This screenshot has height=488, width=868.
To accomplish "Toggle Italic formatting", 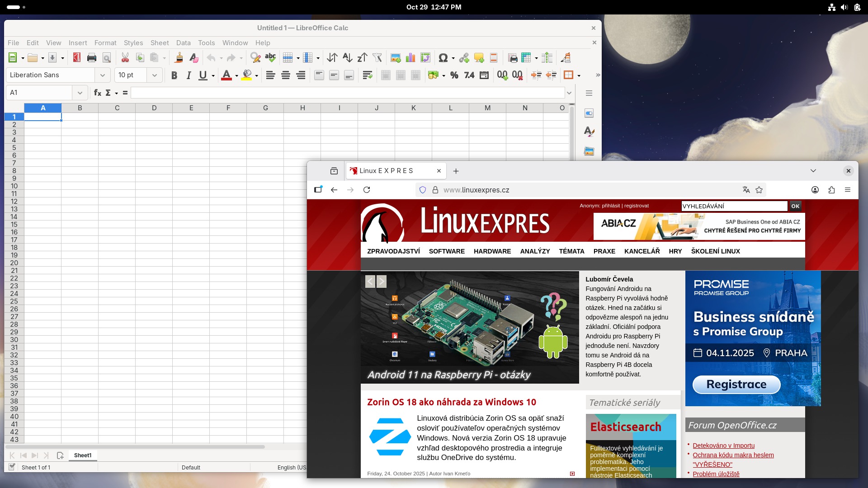I will 189,75.
